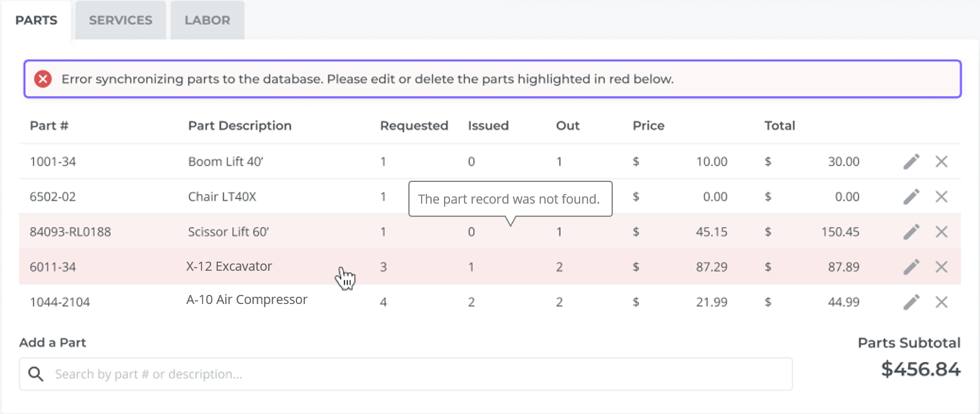Click the Requested column header
Image resolution: width=980 pixels, height=414 pixels.
point(414,126)
